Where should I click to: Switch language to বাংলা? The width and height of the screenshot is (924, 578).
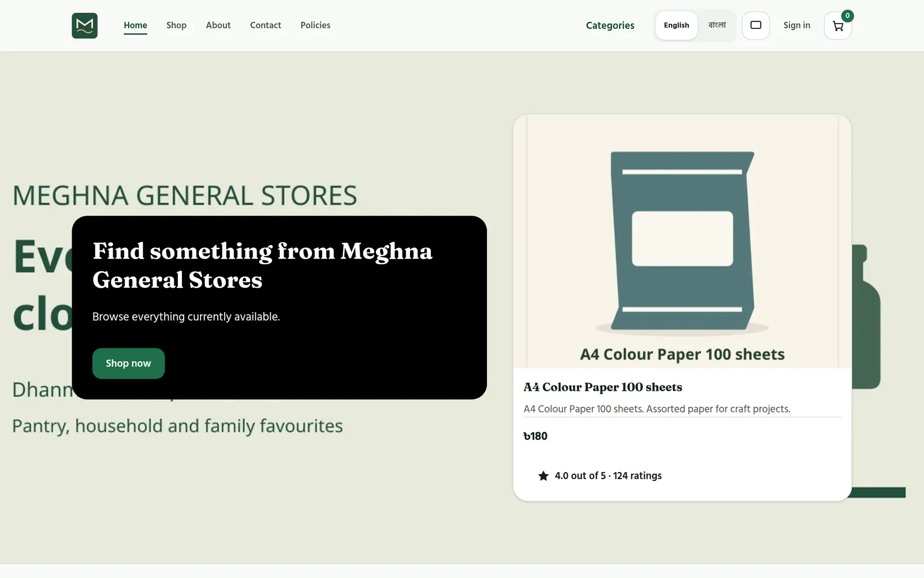[717, 25]
